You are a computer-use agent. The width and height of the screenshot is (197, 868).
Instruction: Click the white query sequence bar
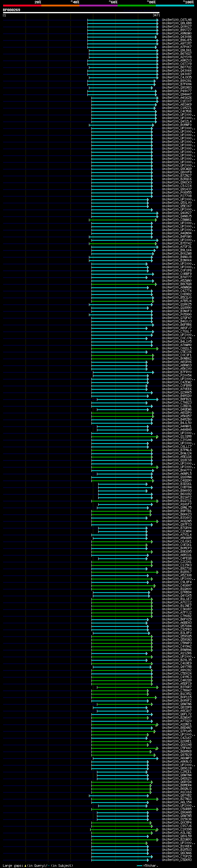[x=81, y=13]
